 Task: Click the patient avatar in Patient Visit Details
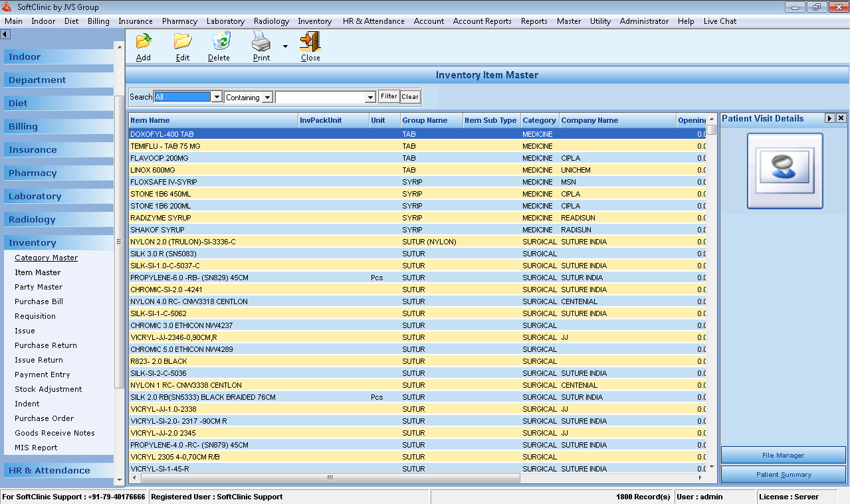click(785, 170)
